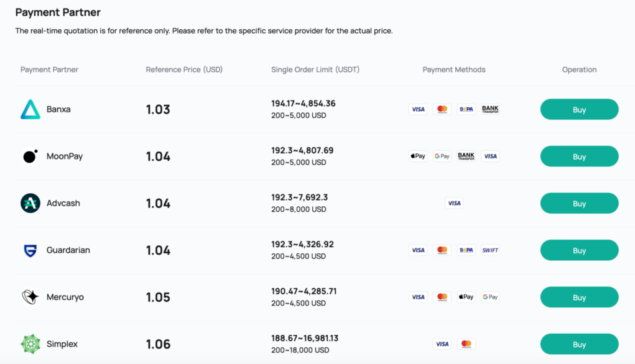Viewport: 635px width, 364px height.
Task: Click Bank Transfer icon in Banxa row
Action: click(490, 109)
